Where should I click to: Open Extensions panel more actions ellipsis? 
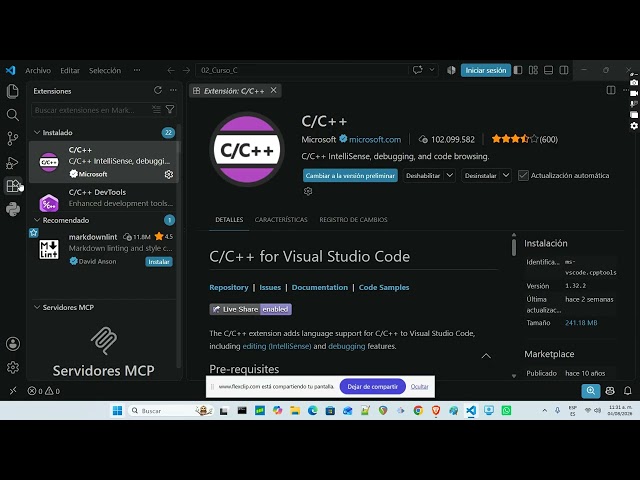click(x=173, y=90)
